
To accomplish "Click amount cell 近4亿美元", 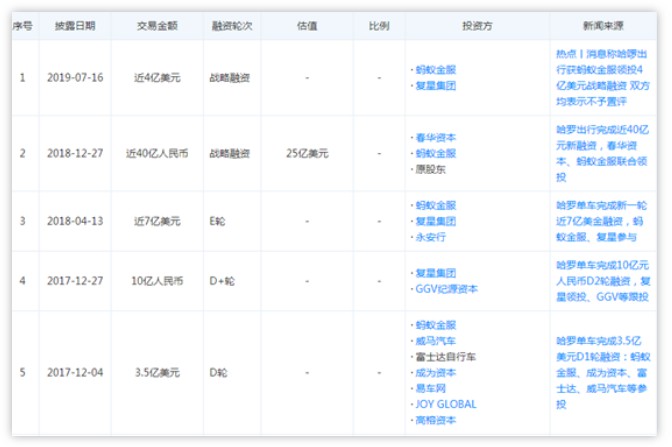I will (157, 78).
